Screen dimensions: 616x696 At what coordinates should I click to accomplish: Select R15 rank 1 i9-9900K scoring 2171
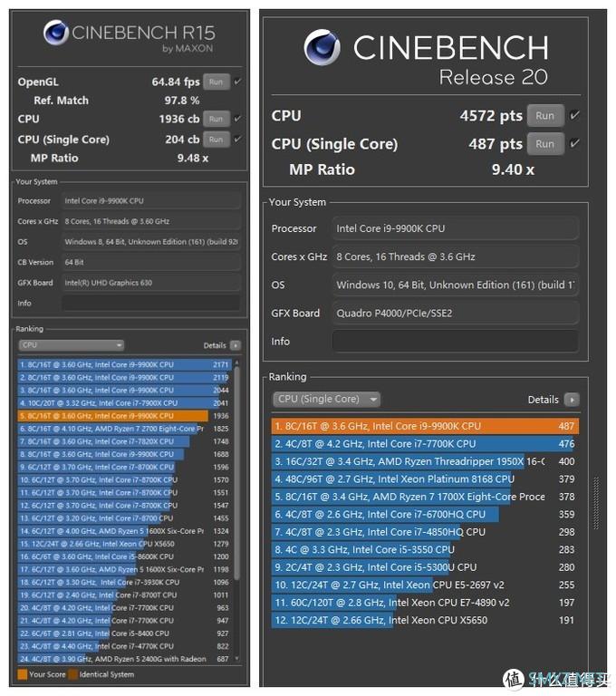tap(125, 365)
